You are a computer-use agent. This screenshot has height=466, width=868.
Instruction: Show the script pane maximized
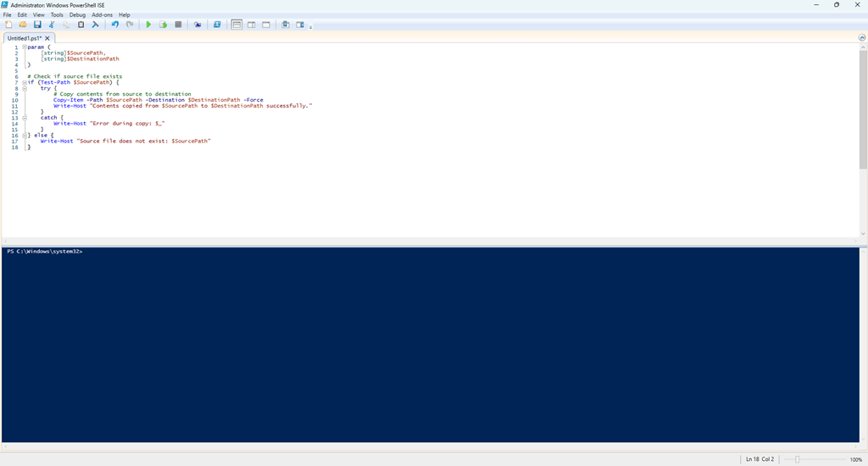tap(266, 25)
